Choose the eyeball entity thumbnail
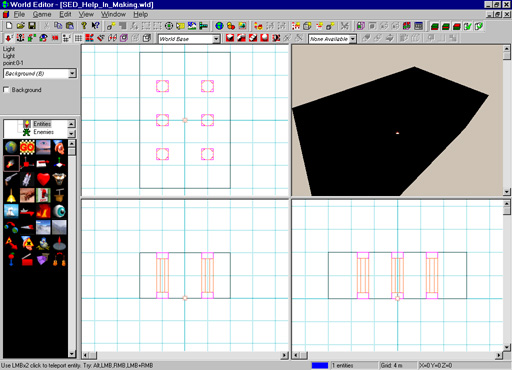The height and width of the screenshot is (370, 512). (59, 211)
